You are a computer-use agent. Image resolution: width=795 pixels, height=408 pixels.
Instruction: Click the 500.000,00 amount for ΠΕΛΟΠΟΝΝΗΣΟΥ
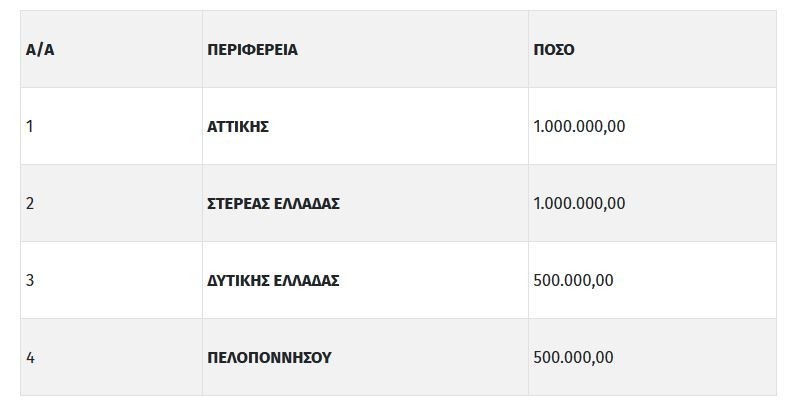[574, 358]
